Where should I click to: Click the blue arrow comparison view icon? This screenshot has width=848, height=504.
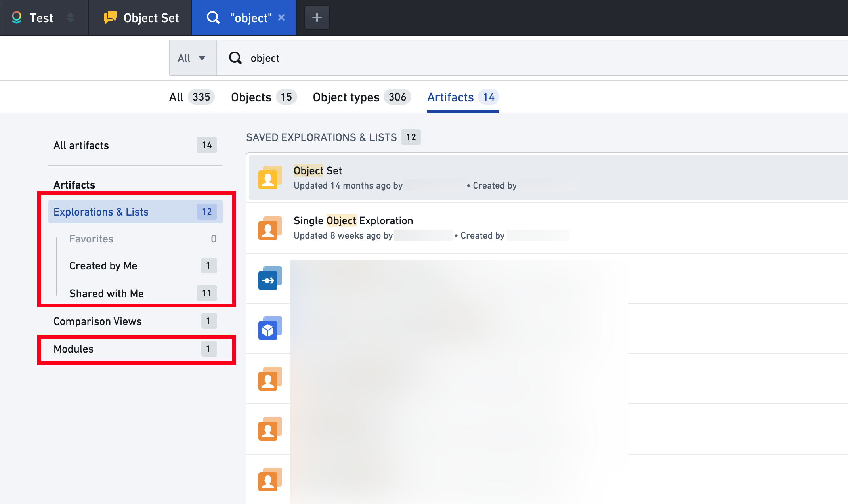coord(270,278)
